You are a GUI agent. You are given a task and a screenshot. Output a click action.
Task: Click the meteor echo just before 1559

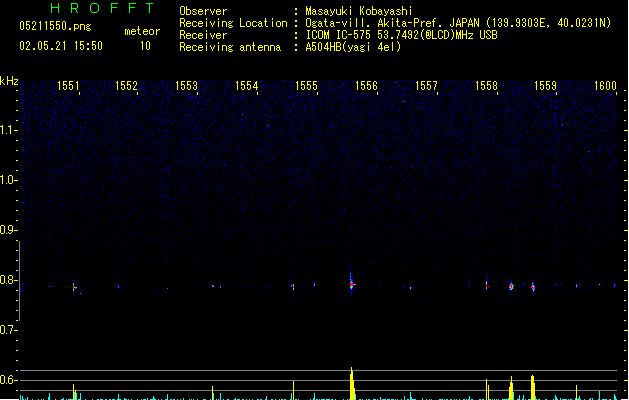[x=533, y=287]
